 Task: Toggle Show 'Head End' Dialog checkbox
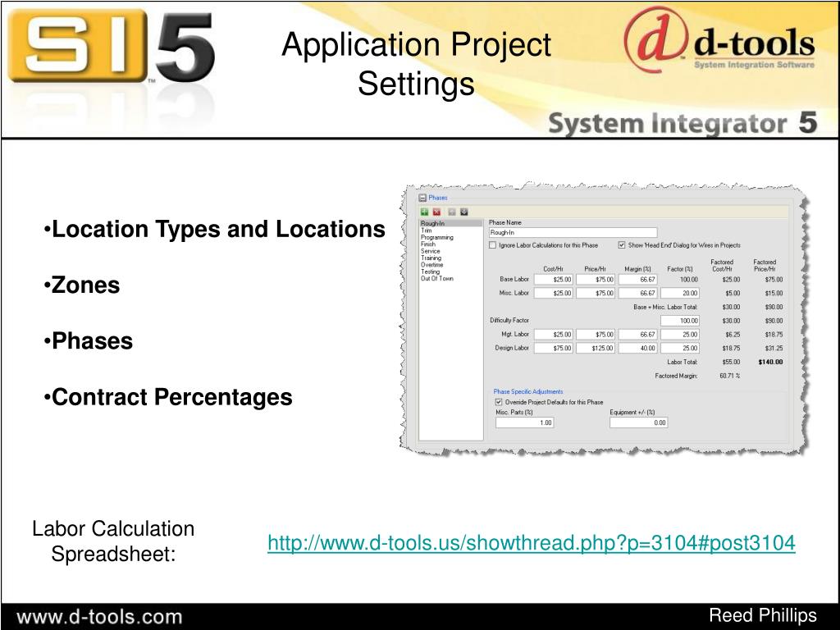[x=622, y=245]
